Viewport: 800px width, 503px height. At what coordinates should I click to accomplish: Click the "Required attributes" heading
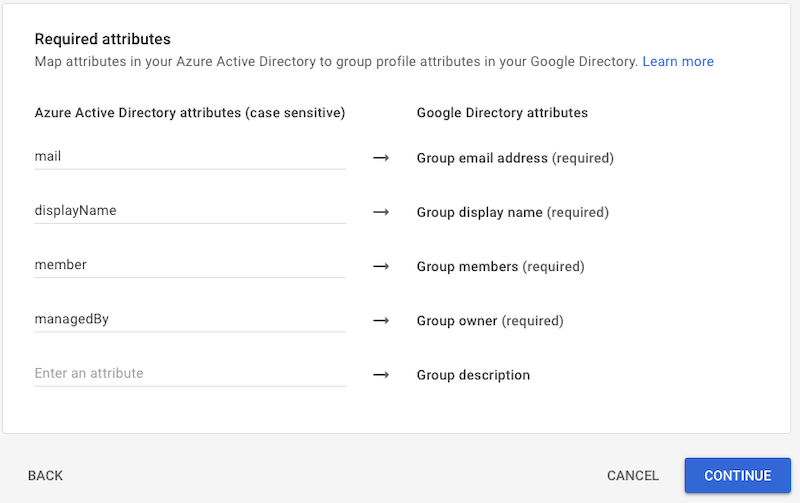pos(103,39)
